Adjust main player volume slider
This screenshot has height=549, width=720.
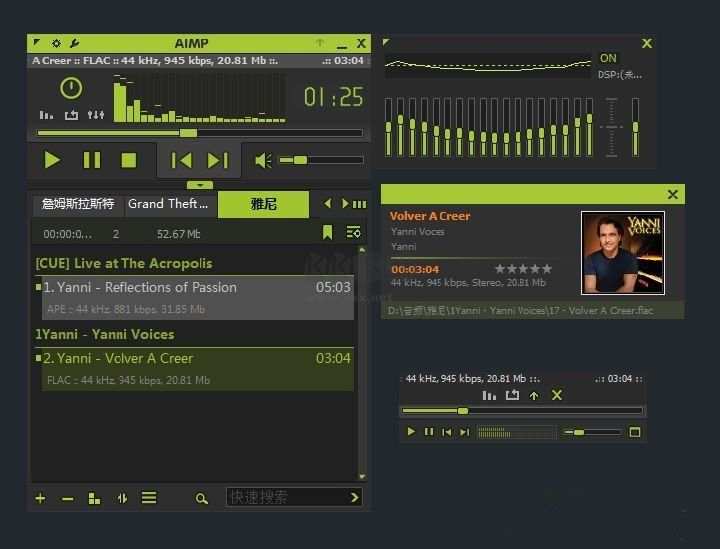pos(321,160)
